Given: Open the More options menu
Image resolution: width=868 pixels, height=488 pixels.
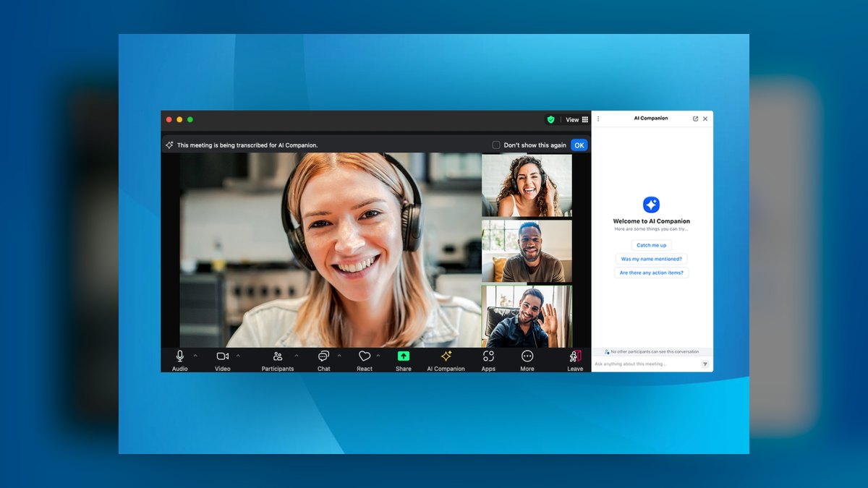Looking at the screenshot, I should coord(527,356).
